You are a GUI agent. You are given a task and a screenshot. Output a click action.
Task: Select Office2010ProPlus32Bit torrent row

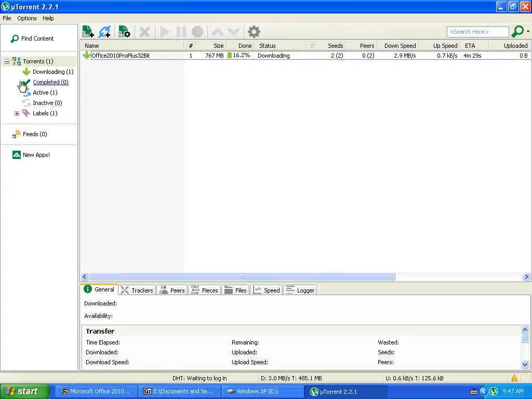pyautogui.click(x=305, y=56)
